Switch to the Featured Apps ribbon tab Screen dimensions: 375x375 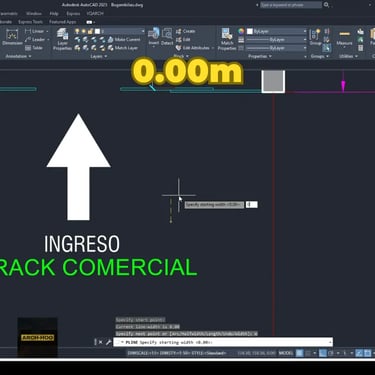point(62,22)
